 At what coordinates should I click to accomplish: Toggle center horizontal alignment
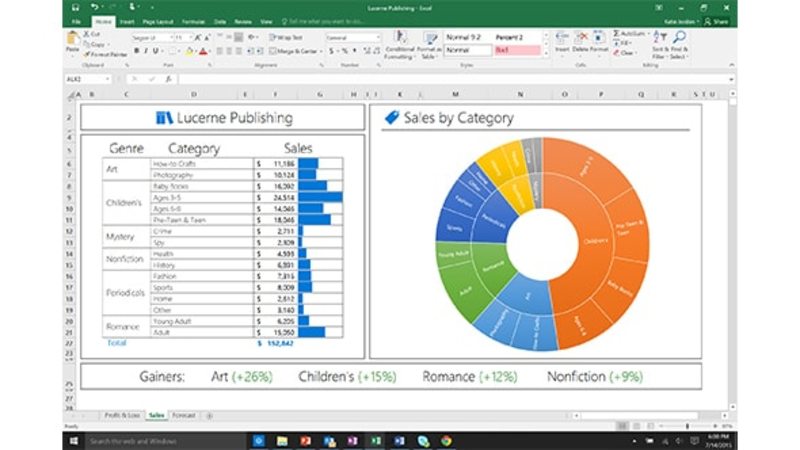tap(229, 51)
